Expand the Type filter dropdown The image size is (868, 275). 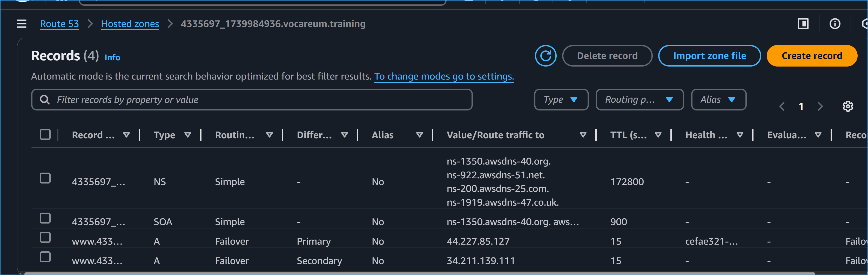coord(561,100)
